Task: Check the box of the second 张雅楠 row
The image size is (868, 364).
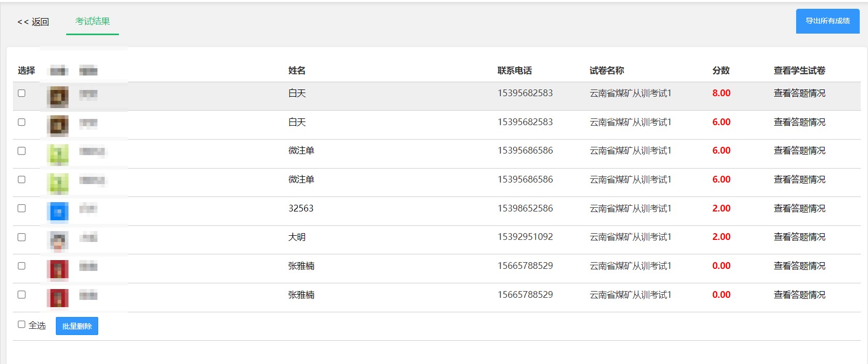Action: 22,295
